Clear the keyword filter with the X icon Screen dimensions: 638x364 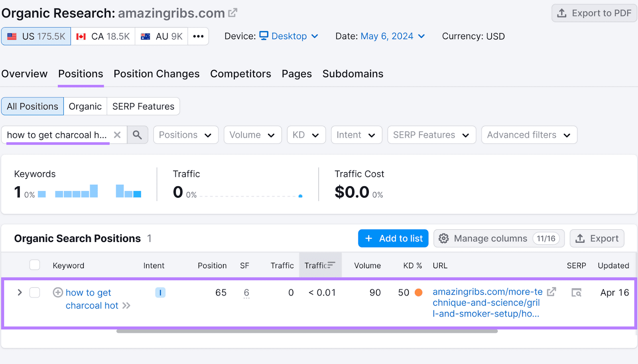pos(118,135)
